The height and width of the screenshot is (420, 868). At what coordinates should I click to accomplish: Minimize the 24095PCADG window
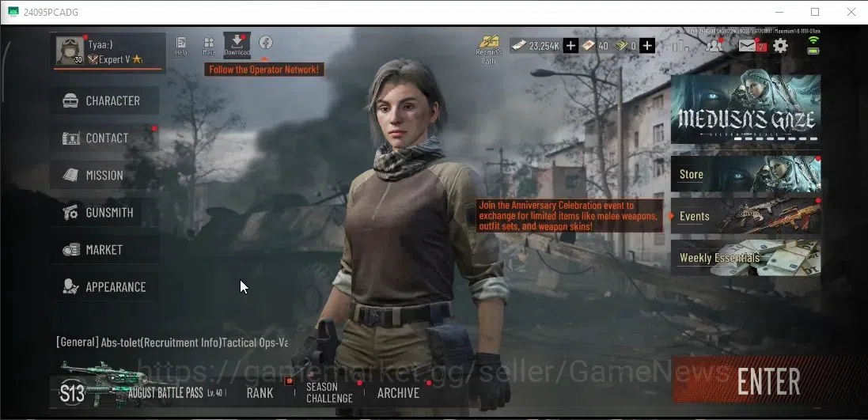pyautogui.click(x=779, y=12)
